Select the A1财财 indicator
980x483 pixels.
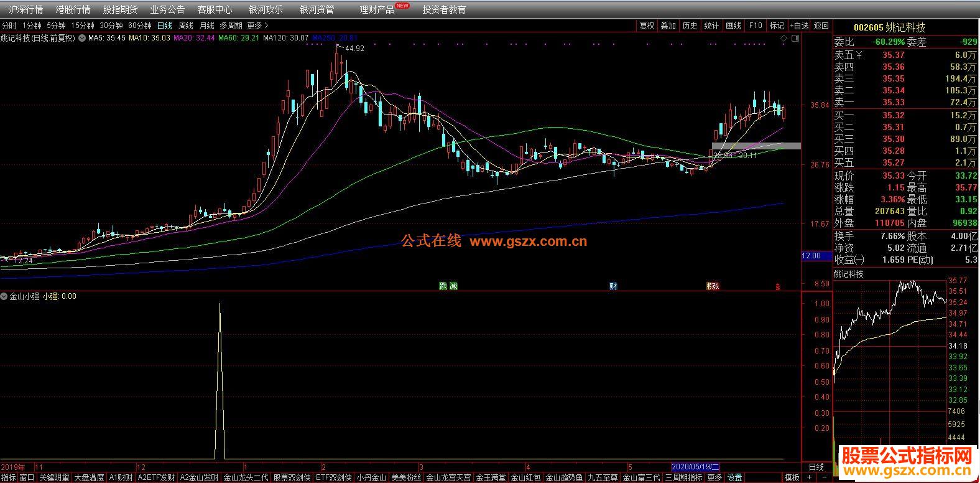121,477
